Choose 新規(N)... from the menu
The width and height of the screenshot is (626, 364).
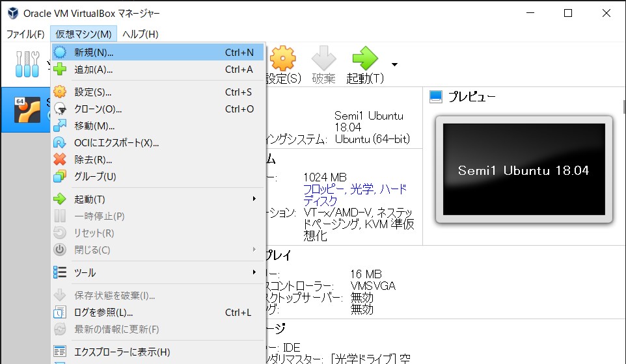click(157, 52)
